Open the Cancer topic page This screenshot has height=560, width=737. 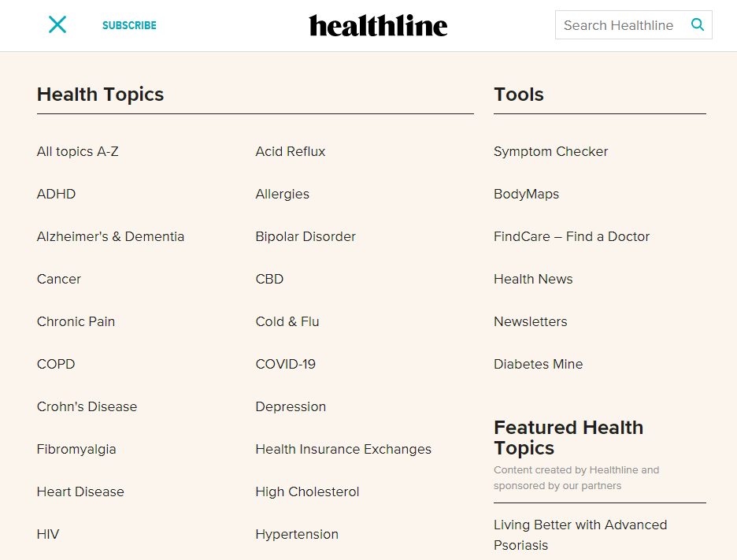point(59,279)
